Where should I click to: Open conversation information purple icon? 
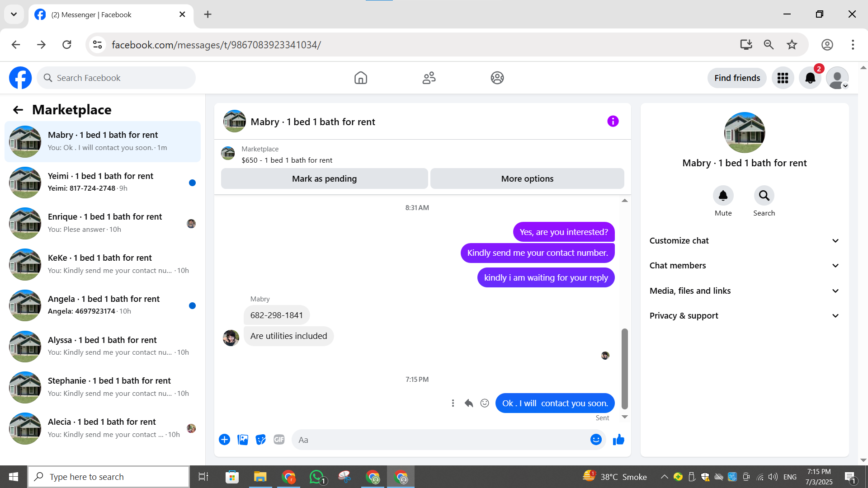point(613,121)
